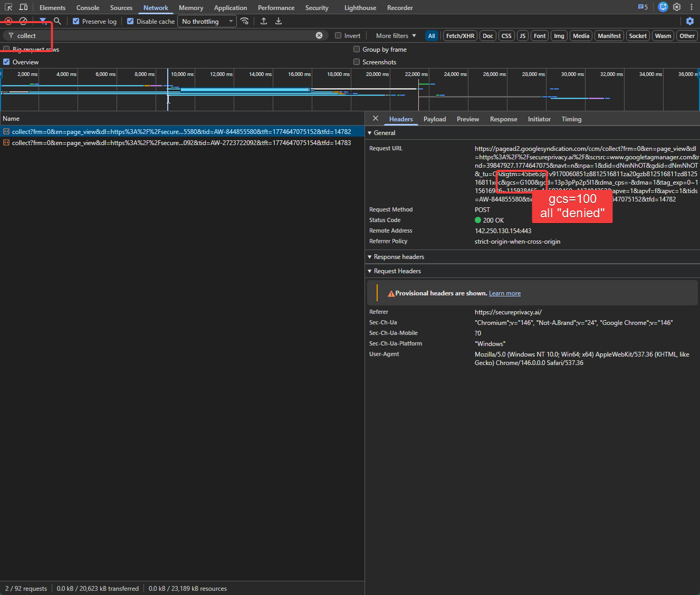Image resolution: width=700 pixels, height=595 pixels.
Task: Filter requests by Fetch/XHR type
Action: (460, 36)
